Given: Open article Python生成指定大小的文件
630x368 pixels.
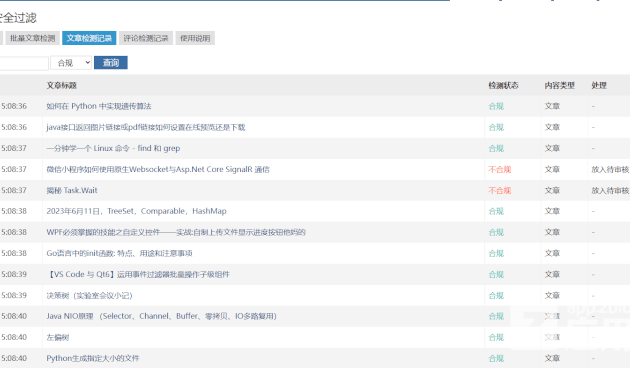Looking at the screenshot, I should point(93,358).
